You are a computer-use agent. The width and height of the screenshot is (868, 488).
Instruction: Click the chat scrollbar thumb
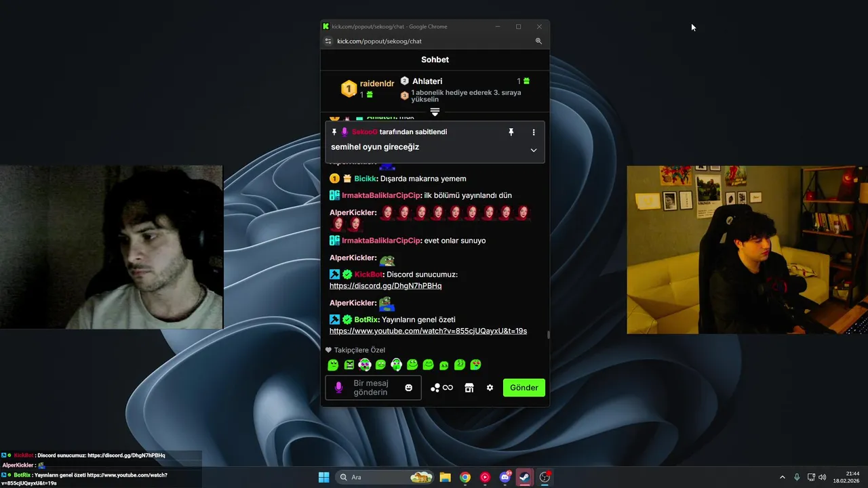[548, 334]
